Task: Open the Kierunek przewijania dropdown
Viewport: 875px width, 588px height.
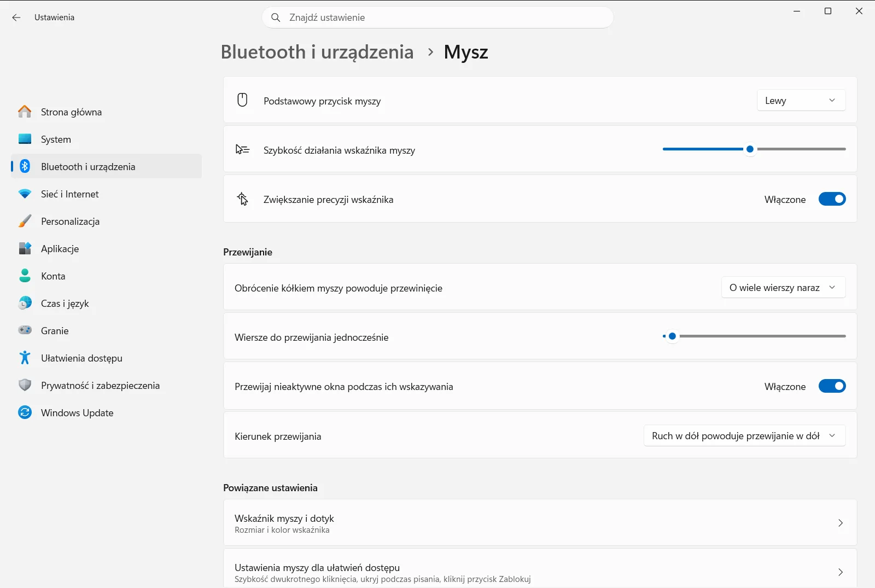Action: [744, 435]
